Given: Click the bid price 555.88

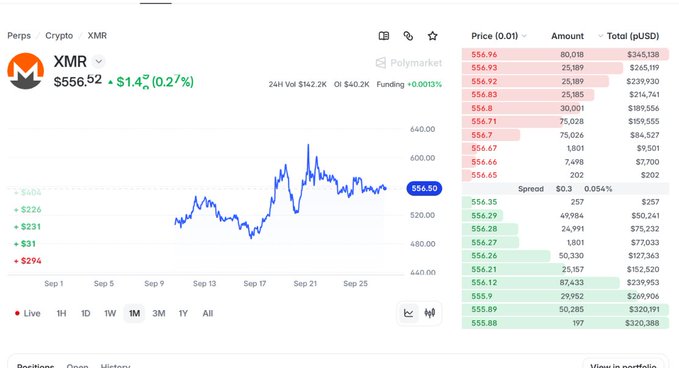Looking at the screenshot, I should (484, 323).
